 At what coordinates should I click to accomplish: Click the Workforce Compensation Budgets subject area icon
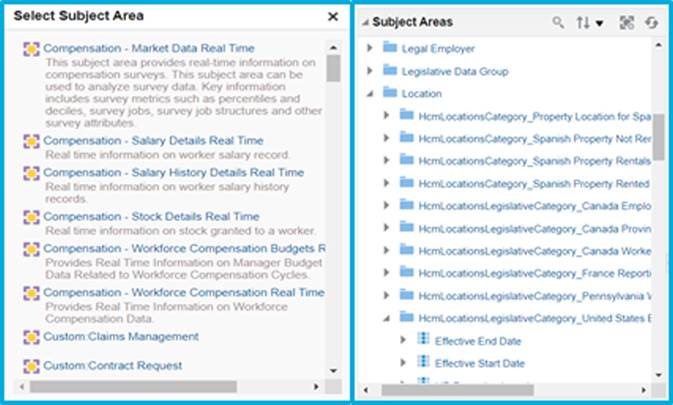tap(31, 249)
